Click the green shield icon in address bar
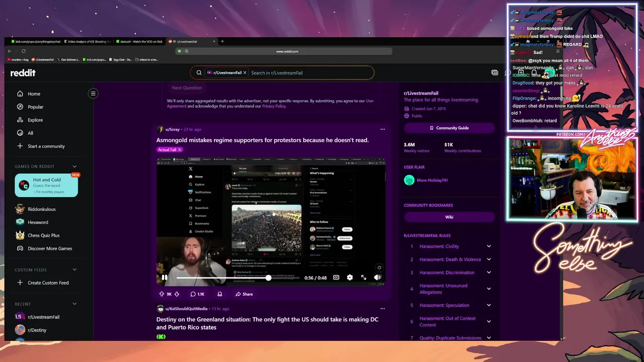 pos(180,51)
